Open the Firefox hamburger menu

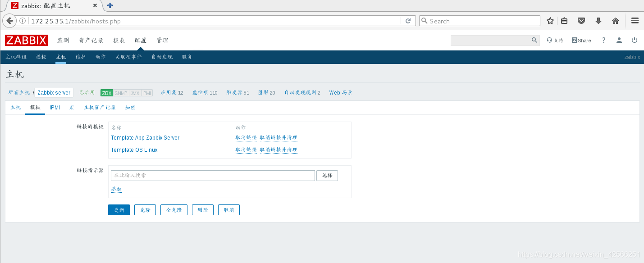[635, 21]
